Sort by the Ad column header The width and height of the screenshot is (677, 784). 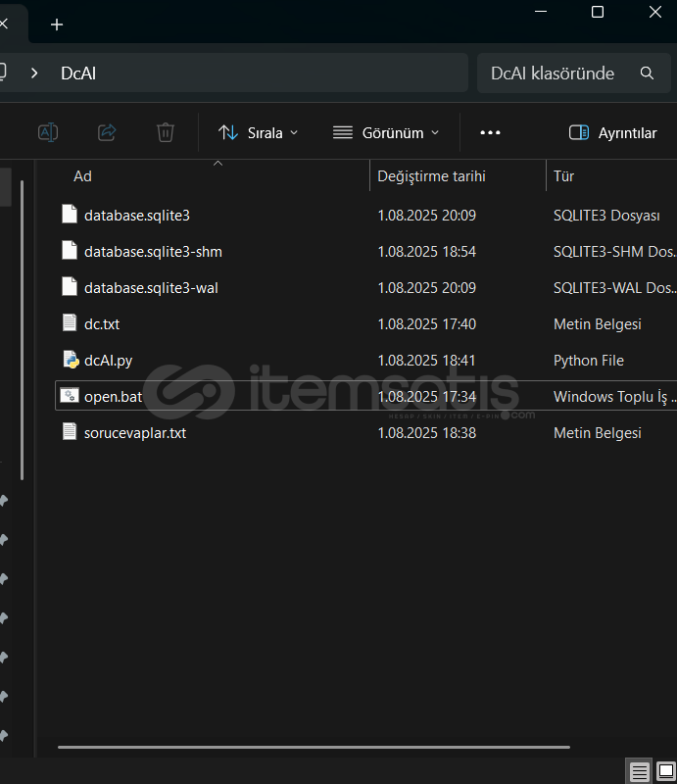click(82, 176)
